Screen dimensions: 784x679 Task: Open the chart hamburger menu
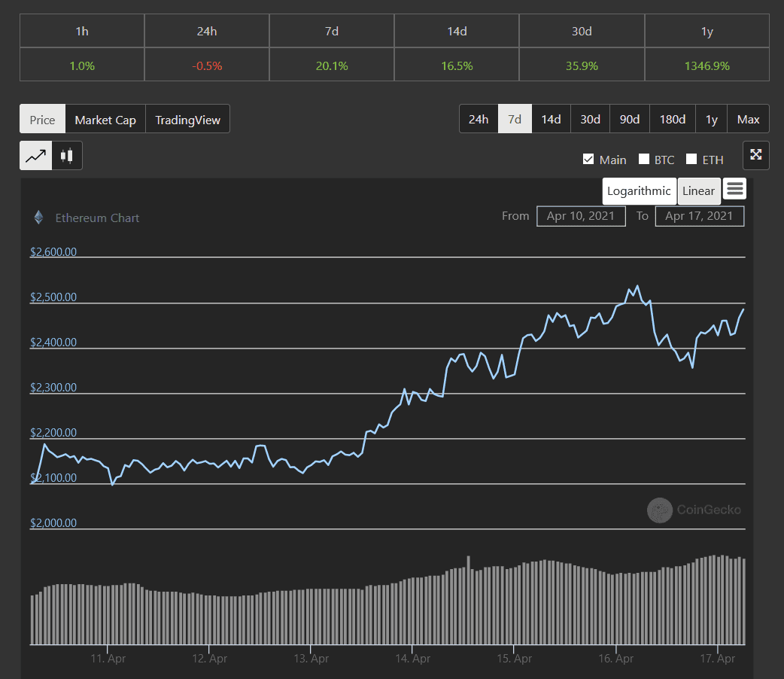(x=734, y=189)
